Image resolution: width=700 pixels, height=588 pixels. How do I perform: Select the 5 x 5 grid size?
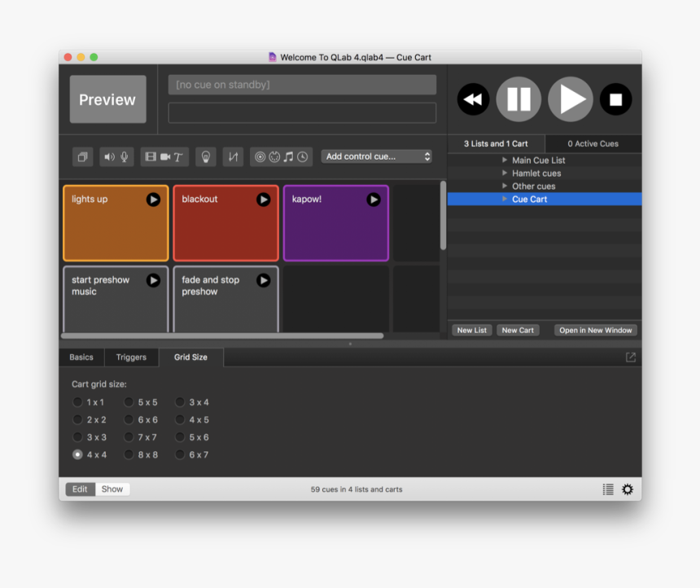[129, 402]
